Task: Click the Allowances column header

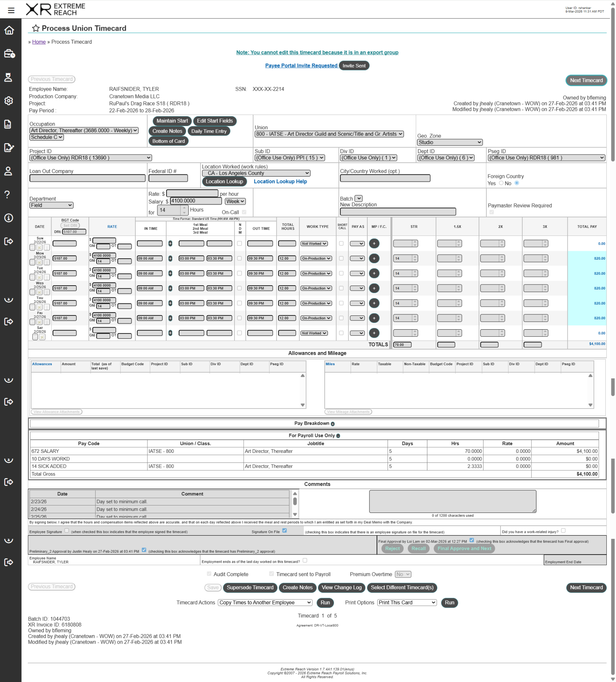Action: pos(42,364)
